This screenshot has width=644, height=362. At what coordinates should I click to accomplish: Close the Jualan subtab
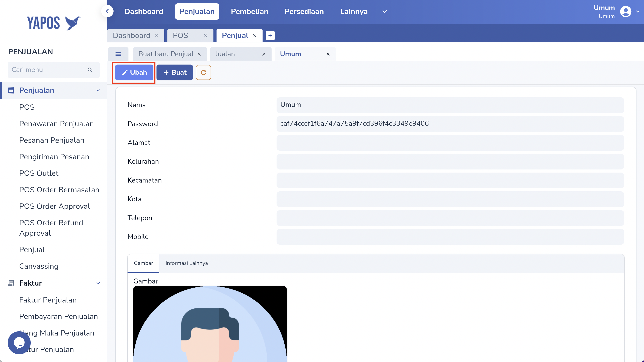click(264, 54)
